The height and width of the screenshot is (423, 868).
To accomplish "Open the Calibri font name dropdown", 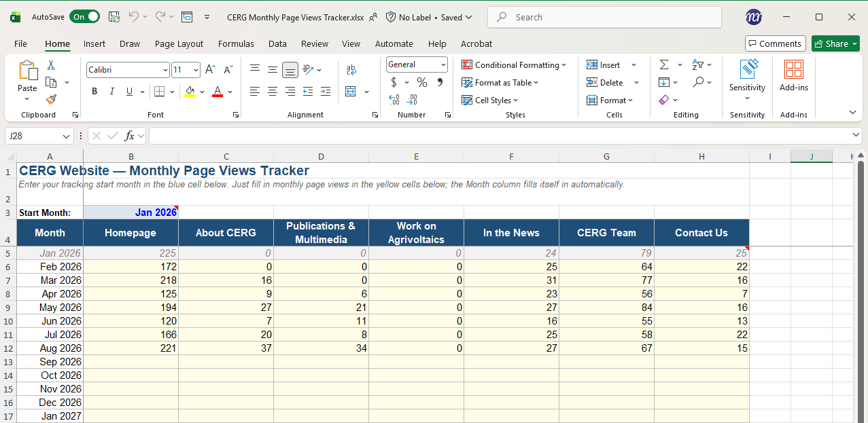I will 165,69.
